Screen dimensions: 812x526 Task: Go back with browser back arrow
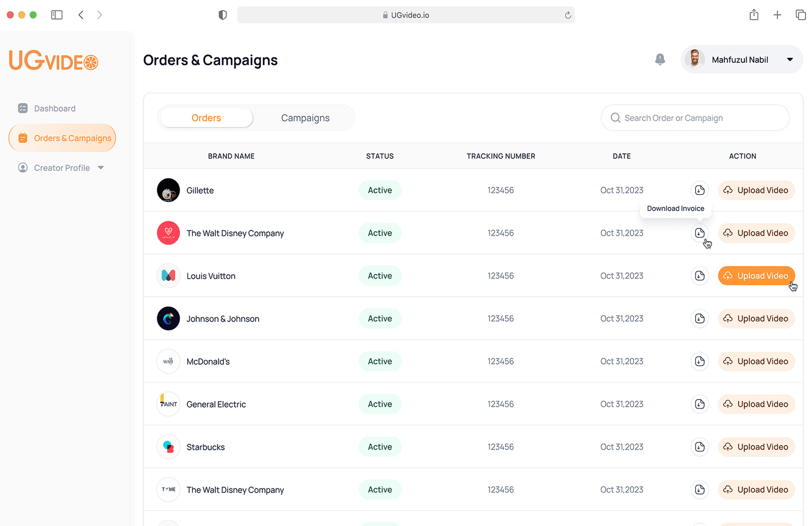pyautogui.click(x=81, y=15)
